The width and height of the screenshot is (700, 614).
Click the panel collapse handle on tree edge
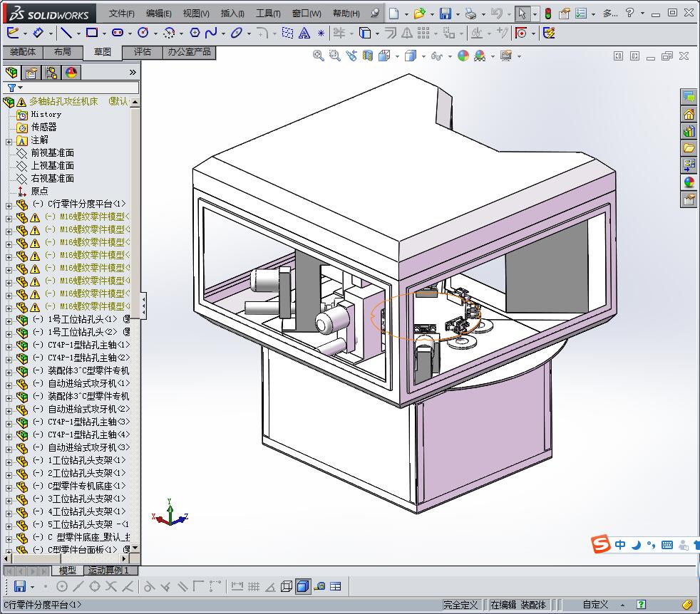pos(143,306)
